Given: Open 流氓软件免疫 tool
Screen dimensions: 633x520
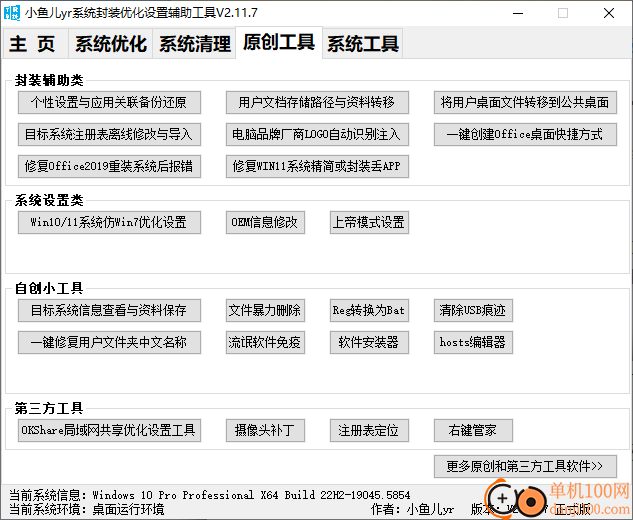Looking at the screenshot, I should click(265, 342).
